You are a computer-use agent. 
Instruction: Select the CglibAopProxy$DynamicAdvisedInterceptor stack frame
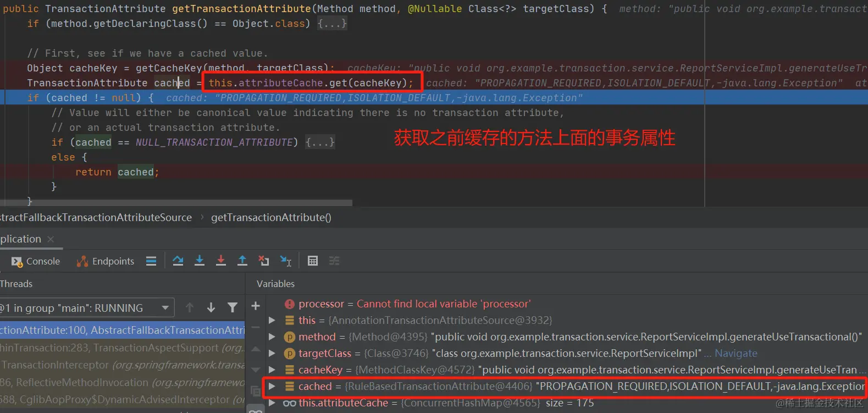click(122, 399)
